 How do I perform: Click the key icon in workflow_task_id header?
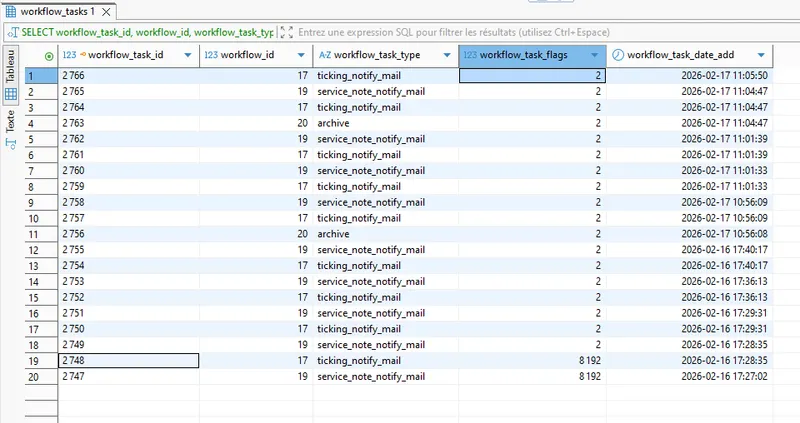82,55
